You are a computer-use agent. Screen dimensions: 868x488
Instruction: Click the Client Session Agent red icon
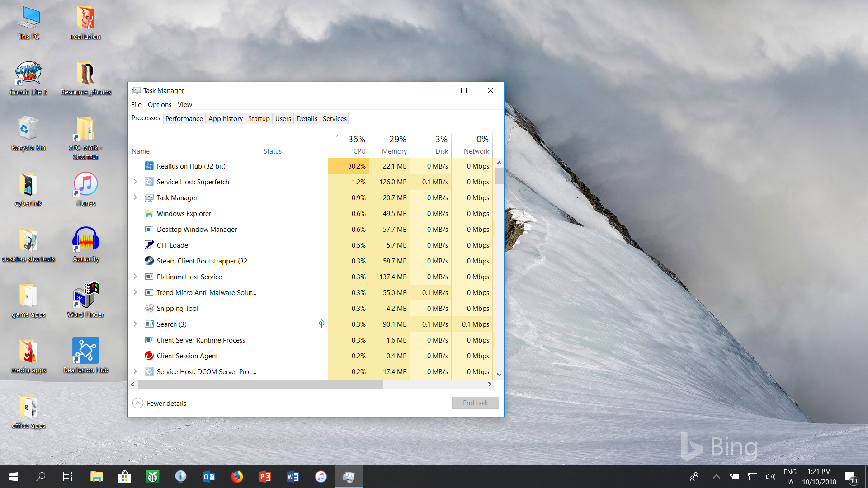[x=149, y=356]
